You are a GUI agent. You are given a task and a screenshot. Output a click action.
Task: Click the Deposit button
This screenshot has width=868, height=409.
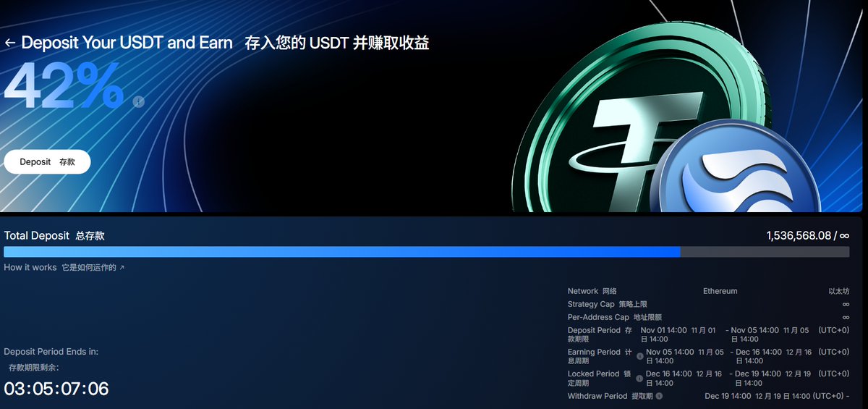[47, 162]
